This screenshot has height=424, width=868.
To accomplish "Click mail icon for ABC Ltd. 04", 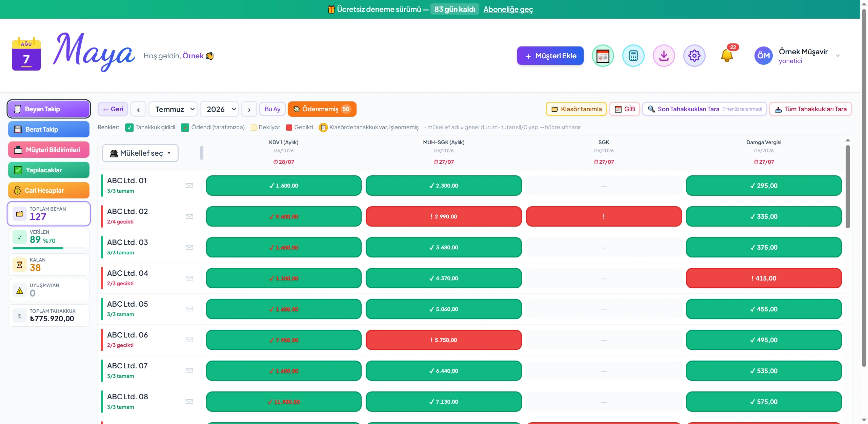I will [189, 278].
